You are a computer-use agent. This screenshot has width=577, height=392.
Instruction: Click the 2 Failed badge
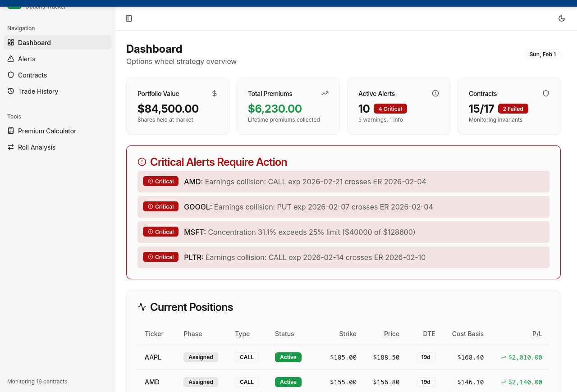513,109
